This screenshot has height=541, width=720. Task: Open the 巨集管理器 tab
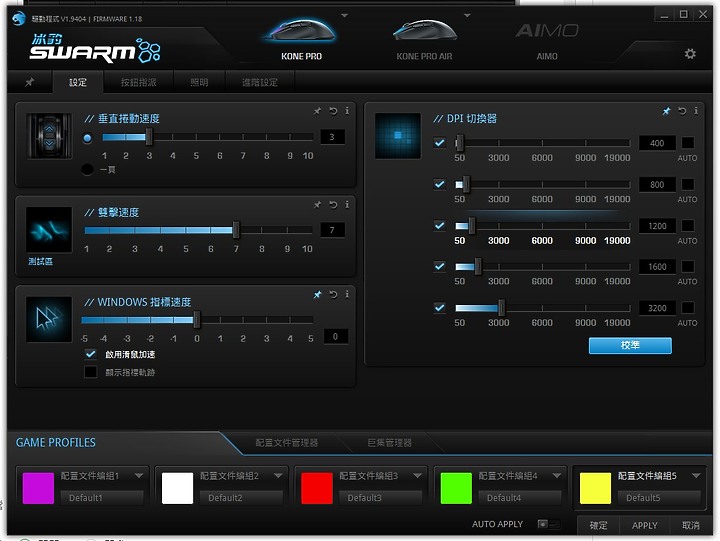[389, 443]
